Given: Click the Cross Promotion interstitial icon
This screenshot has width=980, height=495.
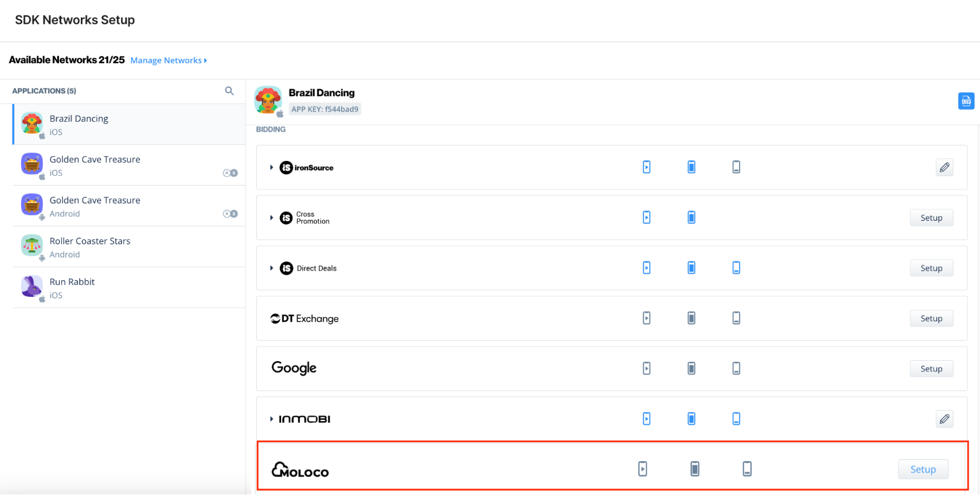Looking at the screenshot, I should click(x=691, y=217).
